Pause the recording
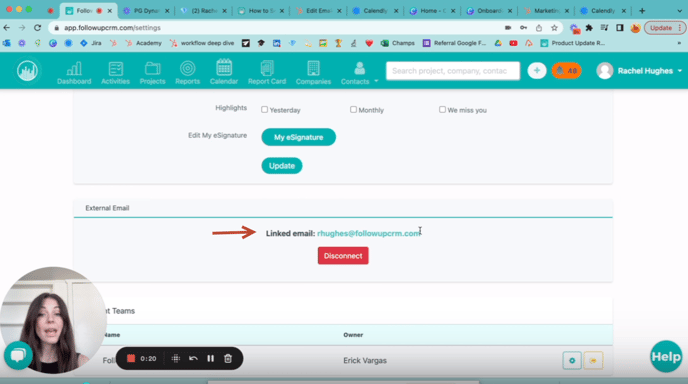 (211, 359)
